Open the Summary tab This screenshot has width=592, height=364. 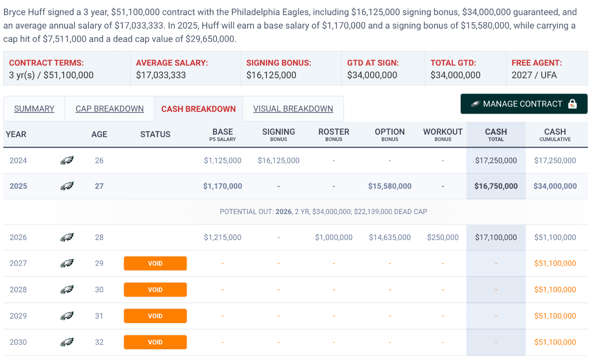click(x=34, y=109)
